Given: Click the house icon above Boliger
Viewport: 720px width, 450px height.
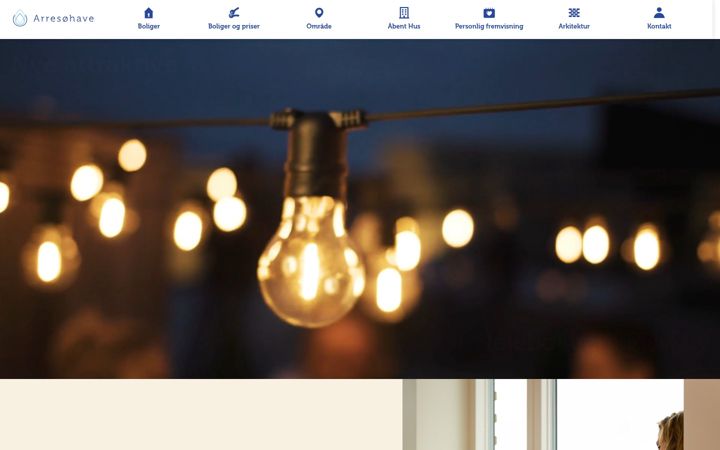Looking at the screenshot, I should [149, 13].
